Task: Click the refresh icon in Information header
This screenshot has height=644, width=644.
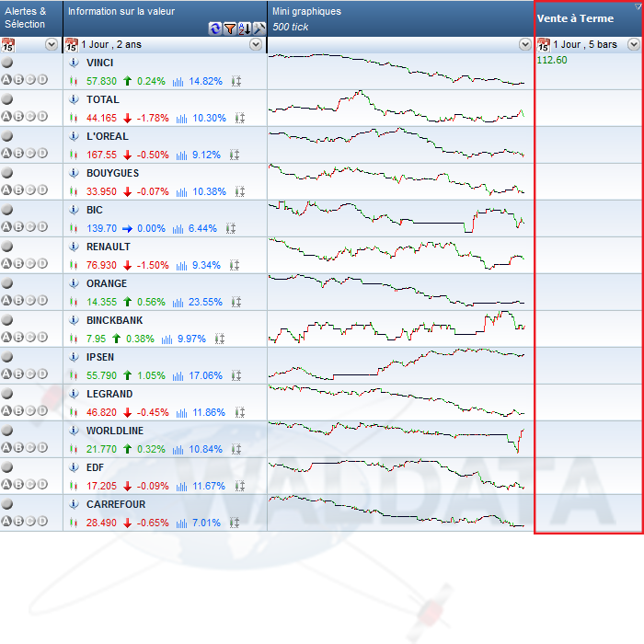Action: click(x=214, y=29)
